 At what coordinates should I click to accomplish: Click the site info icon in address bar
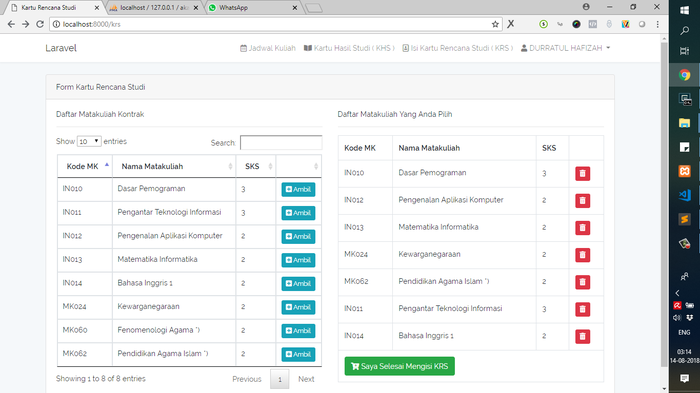pos(56,24)
